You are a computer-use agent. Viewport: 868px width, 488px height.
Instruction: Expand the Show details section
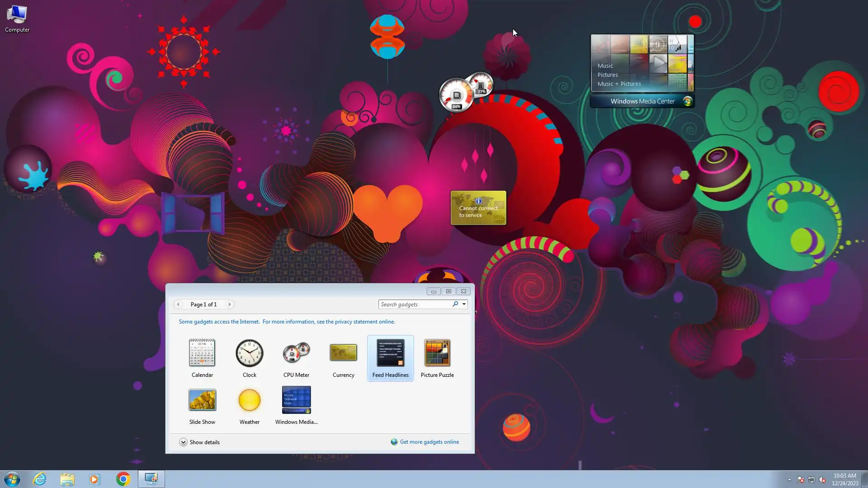click(x=183, y=442)
